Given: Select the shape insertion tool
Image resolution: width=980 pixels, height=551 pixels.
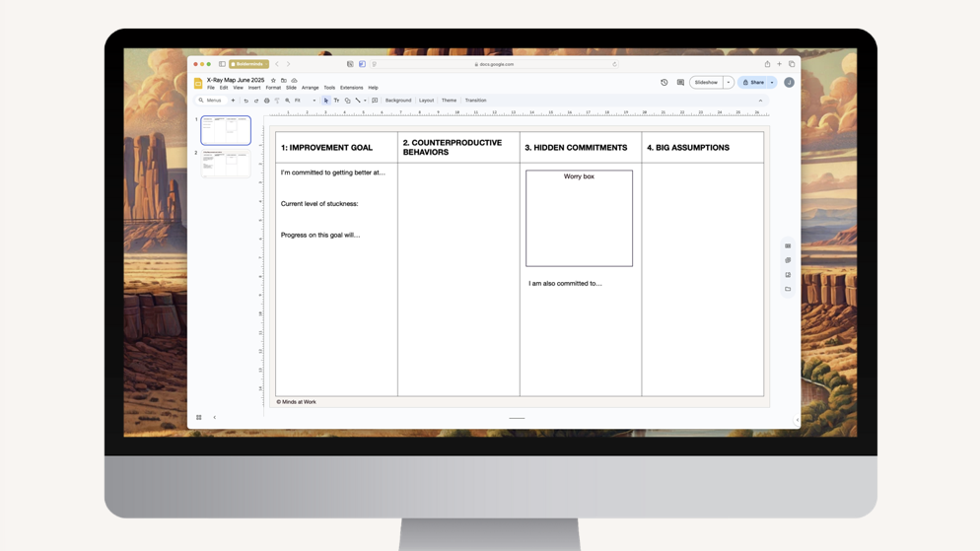Looking at the screenshot, I should (x=347, y=100).
